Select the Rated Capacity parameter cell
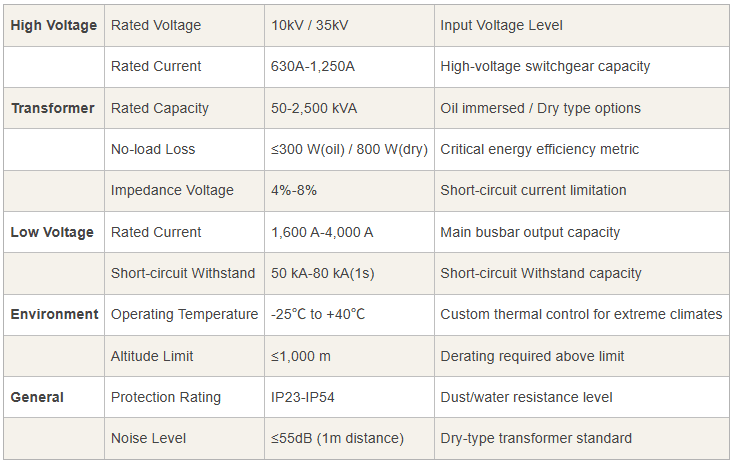Screen dimensions: 733x464 (x=160, y=108)
